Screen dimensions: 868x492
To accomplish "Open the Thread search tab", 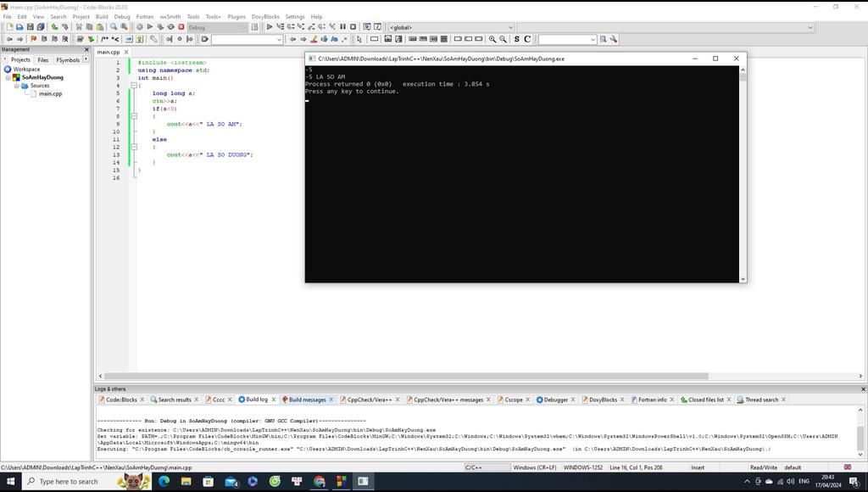I will pos(761,400).
